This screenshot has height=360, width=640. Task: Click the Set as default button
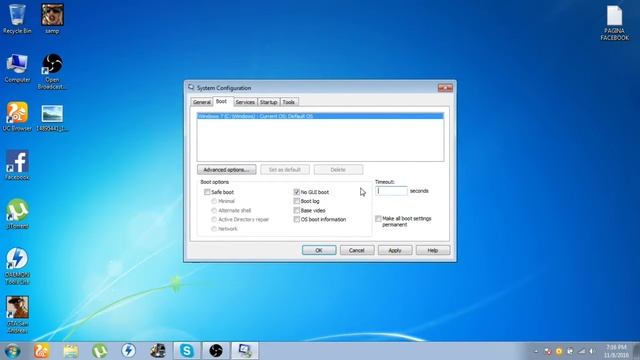(x=285, y=169)
